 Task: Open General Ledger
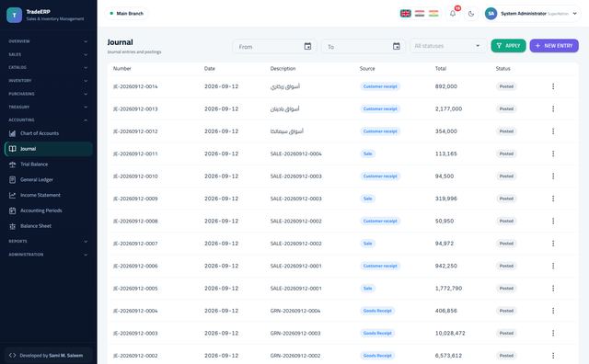click(x=49, y=180)
